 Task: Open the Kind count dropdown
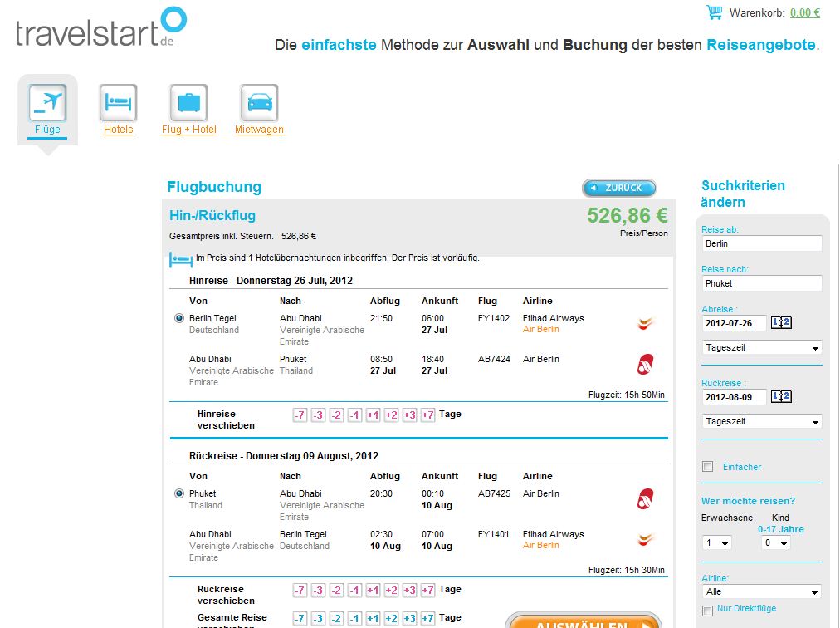click(x=776, y=542)
